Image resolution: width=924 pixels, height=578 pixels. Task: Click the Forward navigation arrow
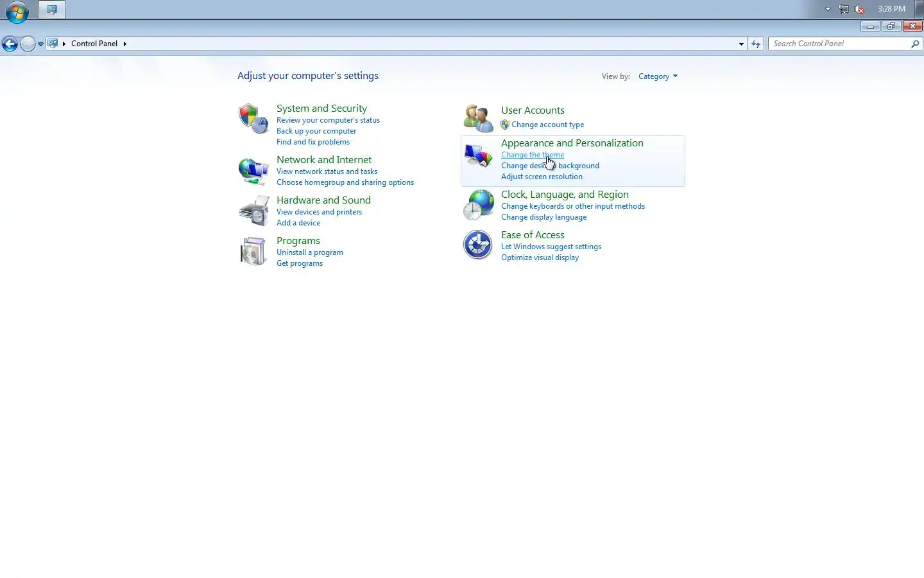[28, 44]
